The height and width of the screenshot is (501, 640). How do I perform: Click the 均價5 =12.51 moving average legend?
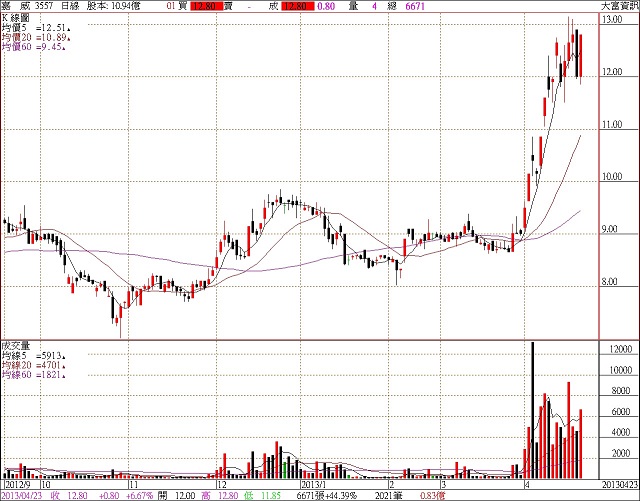(34, 27)
